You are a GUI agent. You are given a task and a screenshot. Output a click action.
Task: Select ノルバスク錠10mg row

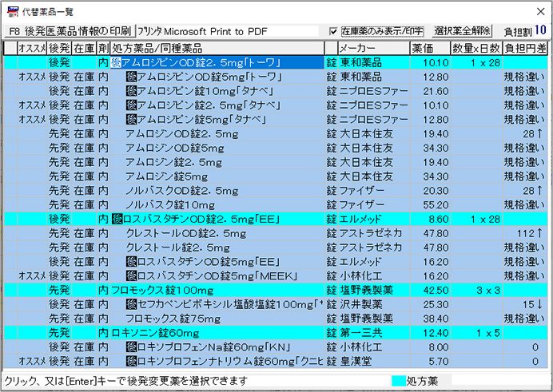pos(276,204)
